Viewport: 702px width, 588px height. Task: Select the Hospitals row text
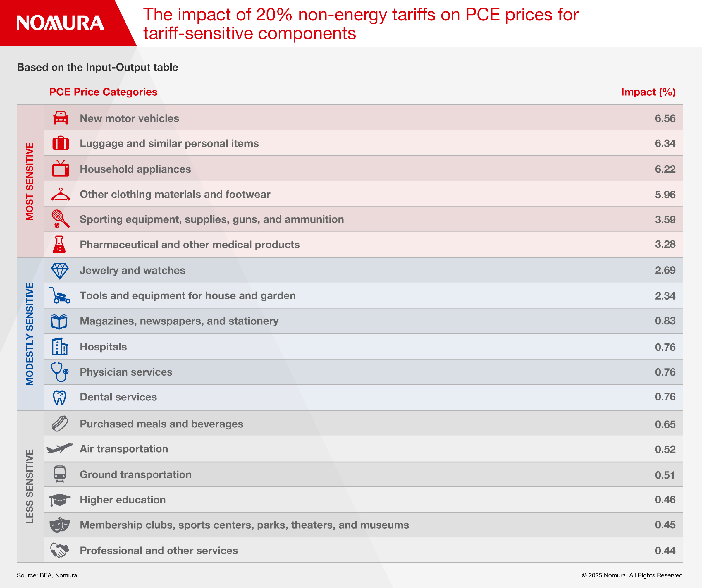pos(103,347)
